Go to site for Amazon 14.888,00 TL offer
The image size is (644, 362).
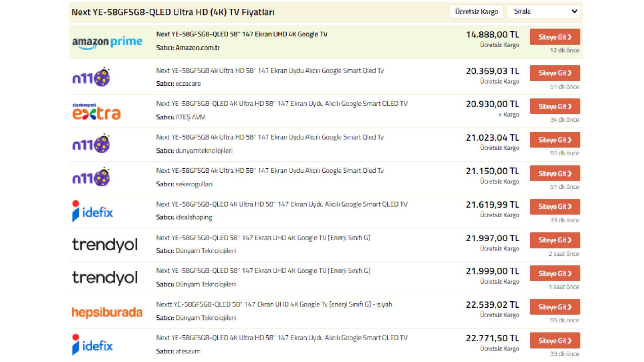[555, 37]
